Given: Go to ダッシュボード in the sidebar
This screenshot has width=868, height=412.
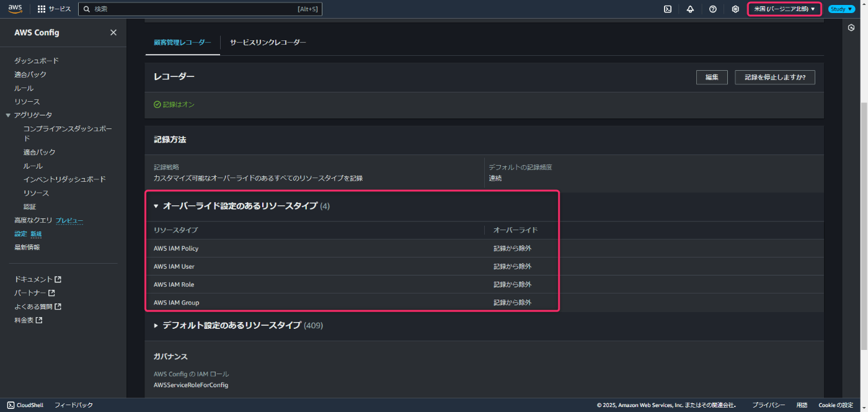Looking at the screenshot, I should (37, 61).
